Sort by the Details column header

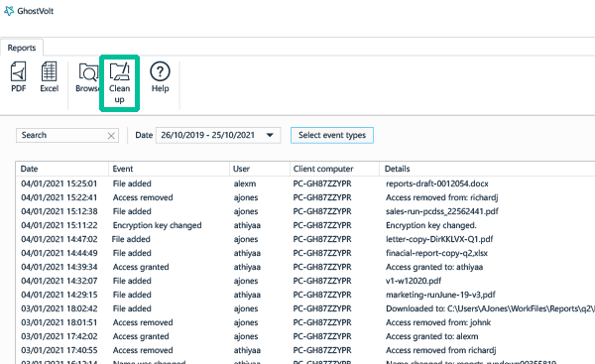(487, 169)
